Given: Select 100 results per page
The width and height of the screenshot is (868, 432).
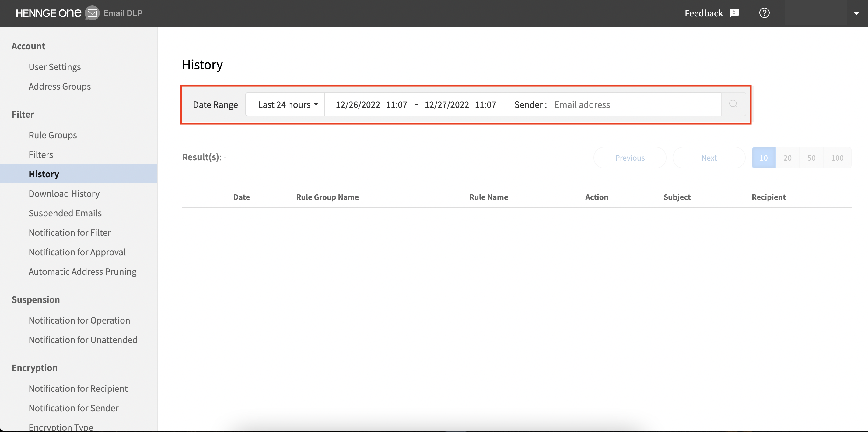Looking at the screenshot, I should (x=837, y=158).
